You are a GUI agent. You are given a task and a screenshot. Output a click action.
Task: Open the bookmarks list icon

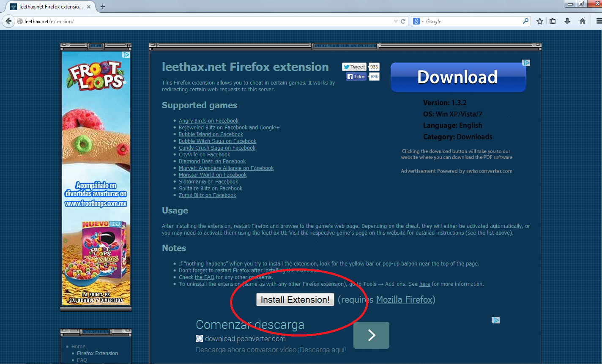(553, 21)
